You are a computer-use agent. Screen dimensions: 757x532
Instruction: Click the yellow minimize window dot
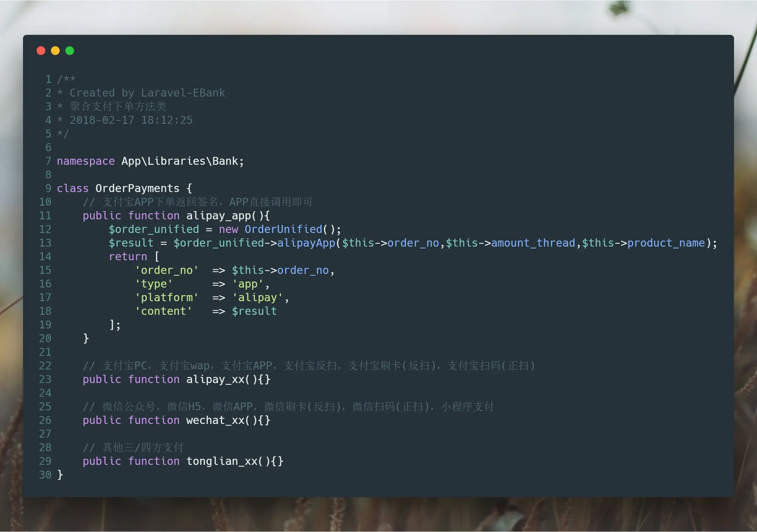tap(55, 51)
